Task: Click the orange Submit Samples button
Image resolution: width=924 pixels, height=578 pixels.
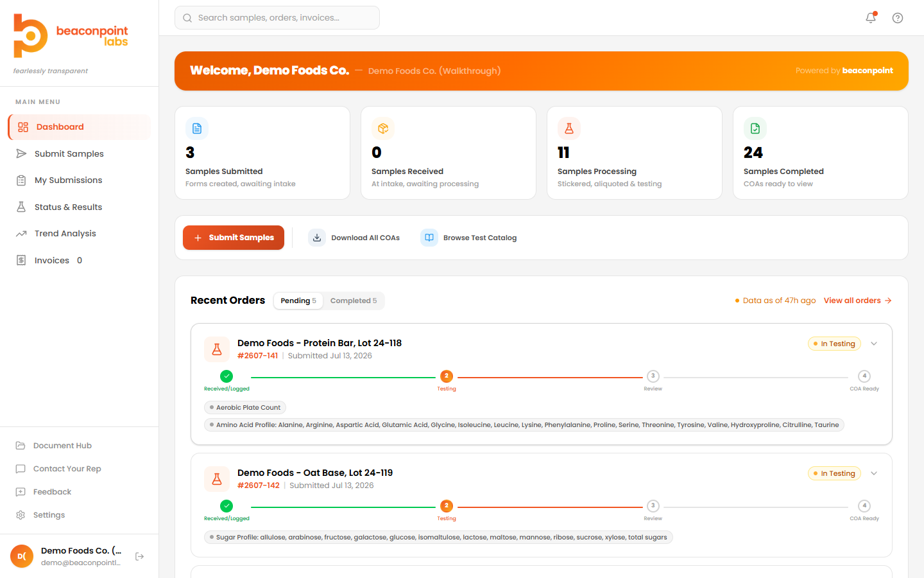Action: click(x=234, y=238)
